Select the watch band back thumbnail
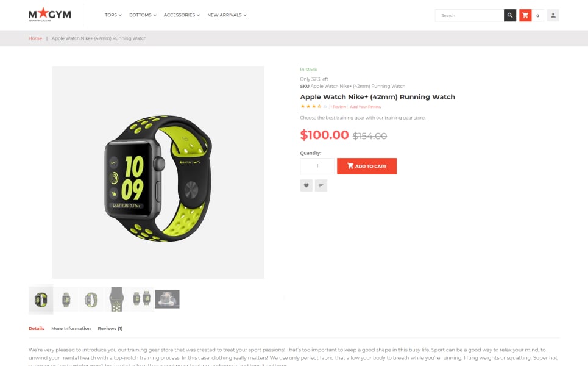Image resolution: width=588 pixels, height=366 pixels. click(116, 299)
